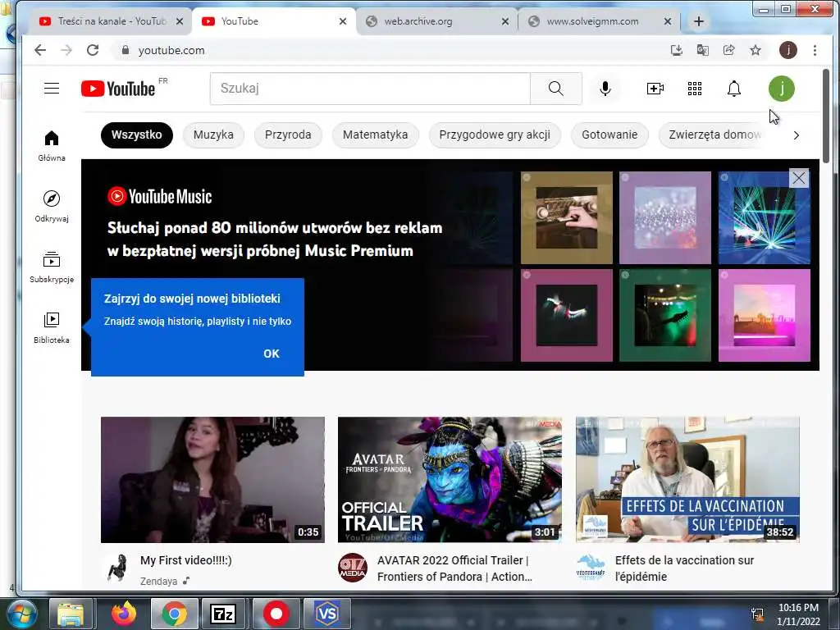Click the share page icon in address bar
Viewport: 840px width, 630px height.
pos(729,50)
